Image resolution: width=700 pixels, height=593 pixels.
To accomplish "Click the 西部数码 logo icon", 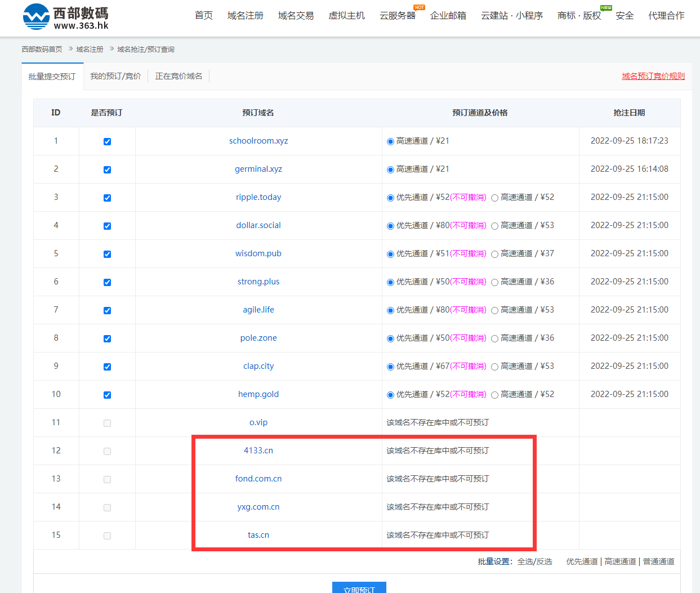I will [35, 16].
